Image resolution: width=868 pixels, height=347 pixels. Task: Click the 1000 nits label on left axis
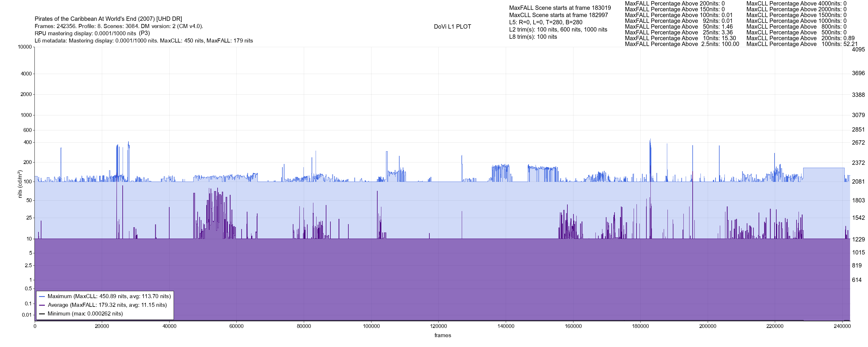click(26, 115)
